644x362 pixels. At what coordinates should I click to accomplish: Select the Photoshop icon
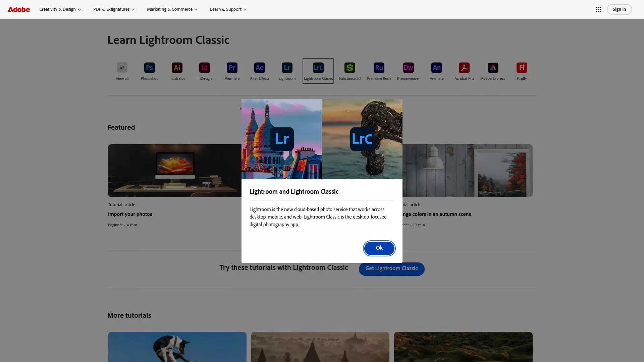pyautogui.click(x=149, y=67)
